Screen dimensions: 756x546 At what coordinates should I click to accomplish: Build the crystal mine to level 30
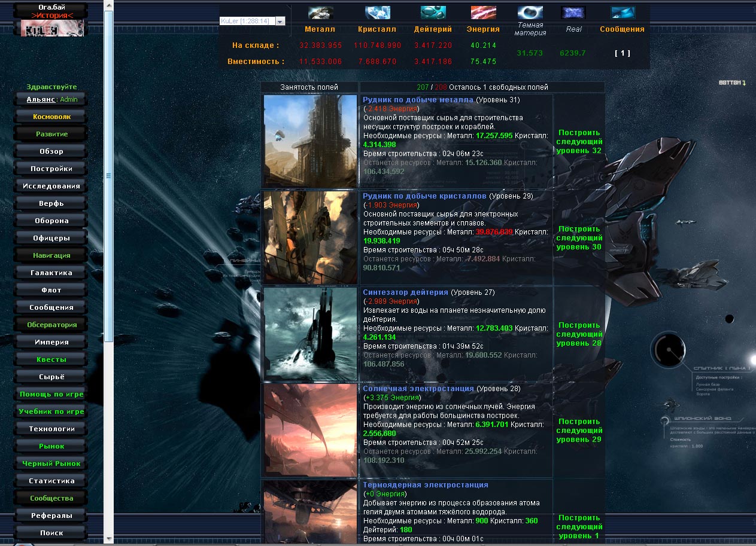pyautogui.click(x=579, y=238)
